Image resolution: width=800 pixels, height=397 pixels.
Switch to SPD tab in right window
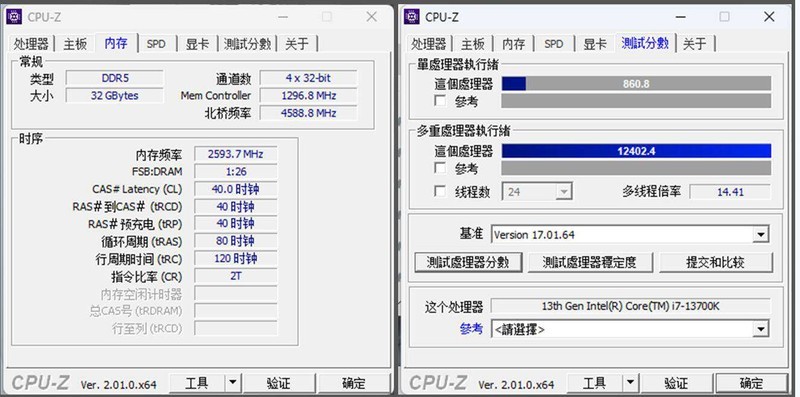pos(554,44)
